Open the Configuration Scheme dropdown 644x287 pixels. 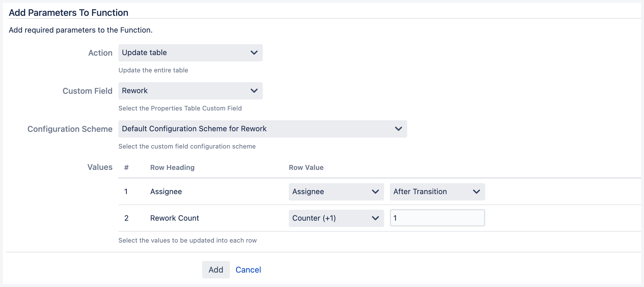click(263, 129)
